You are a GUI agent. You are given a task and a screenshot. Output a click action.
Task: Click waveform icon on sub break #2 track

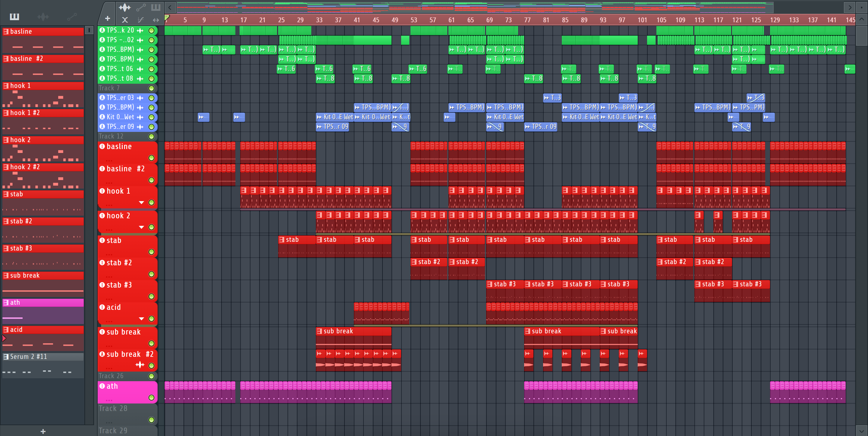tap(140, 365)
